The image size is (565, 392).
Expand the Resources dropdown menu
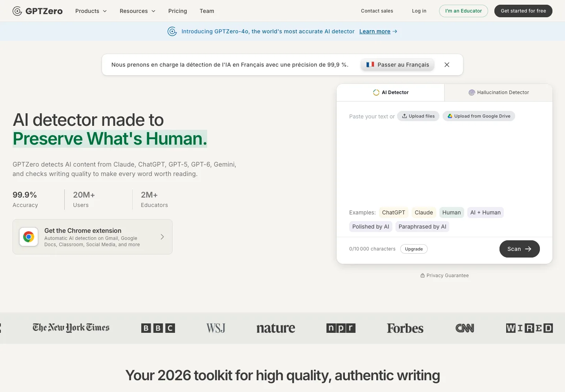pyautogui.click(x=137, y=11)
